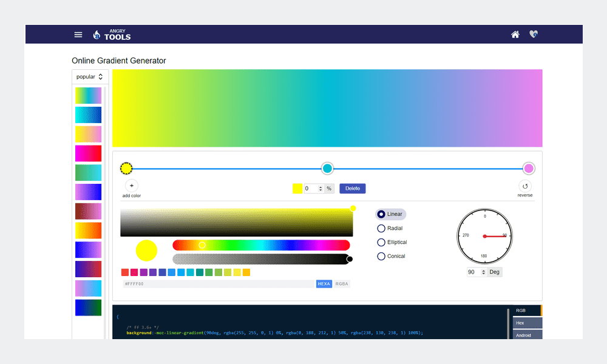Screen dimensions: 607x364
Task: Choose the magenta to red preset thumbnail
Action: point(88,153)
